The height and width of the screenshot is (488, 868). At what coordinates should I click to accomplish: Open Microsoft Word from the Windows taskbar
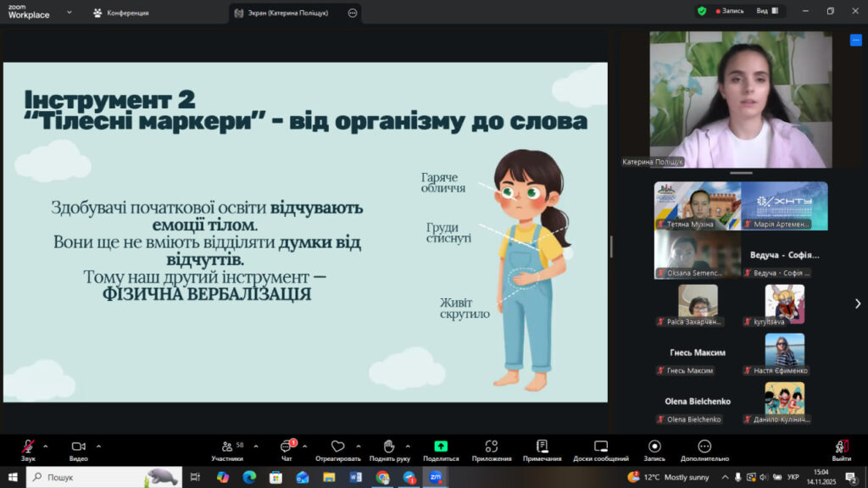[355, 477]
